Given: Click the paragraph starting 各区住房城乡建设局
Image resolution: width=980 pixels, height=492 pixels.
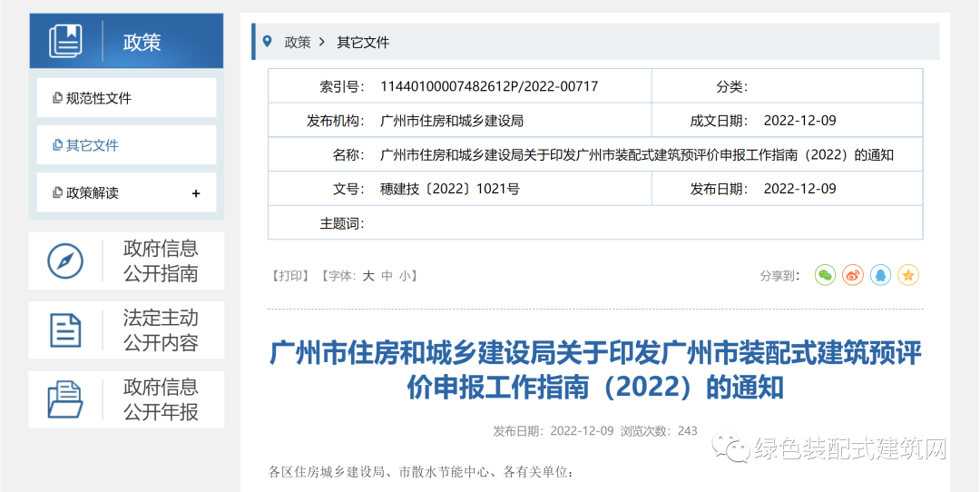Looking at the screenshot, I should click(420, 472).
